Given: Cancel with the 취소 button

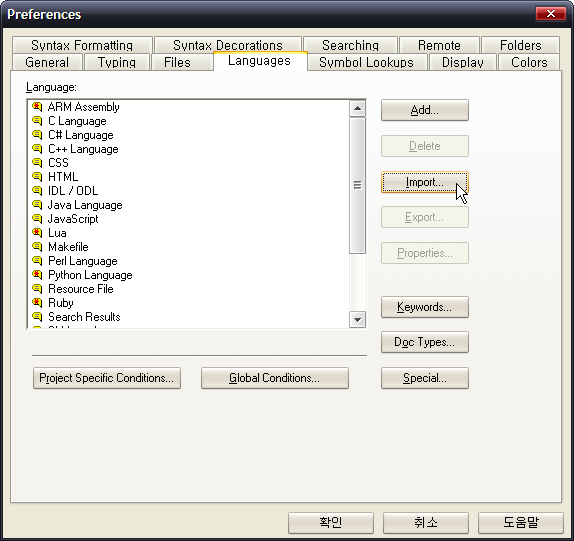Looking at the screenshot, I should 426,523.
